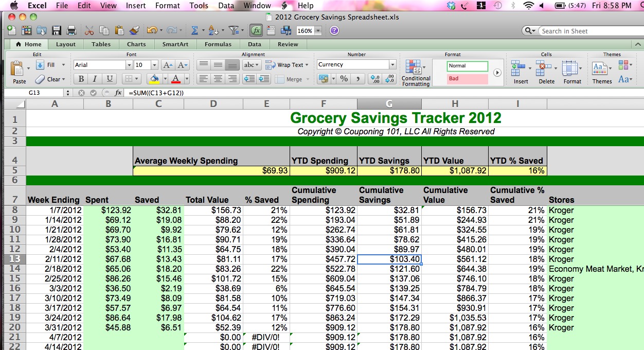
Task: Open the text orientation abc dropdown
Action: pos(252,65)
